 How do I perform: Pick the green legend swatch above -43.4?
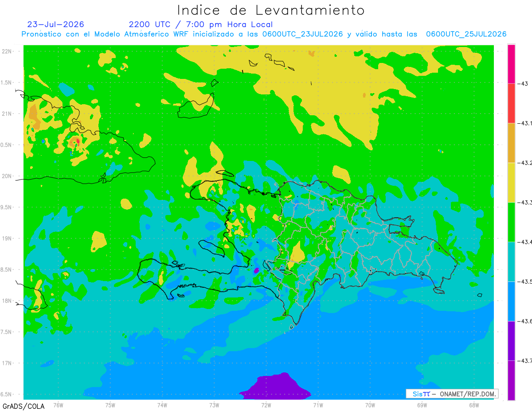click(511, 222)
